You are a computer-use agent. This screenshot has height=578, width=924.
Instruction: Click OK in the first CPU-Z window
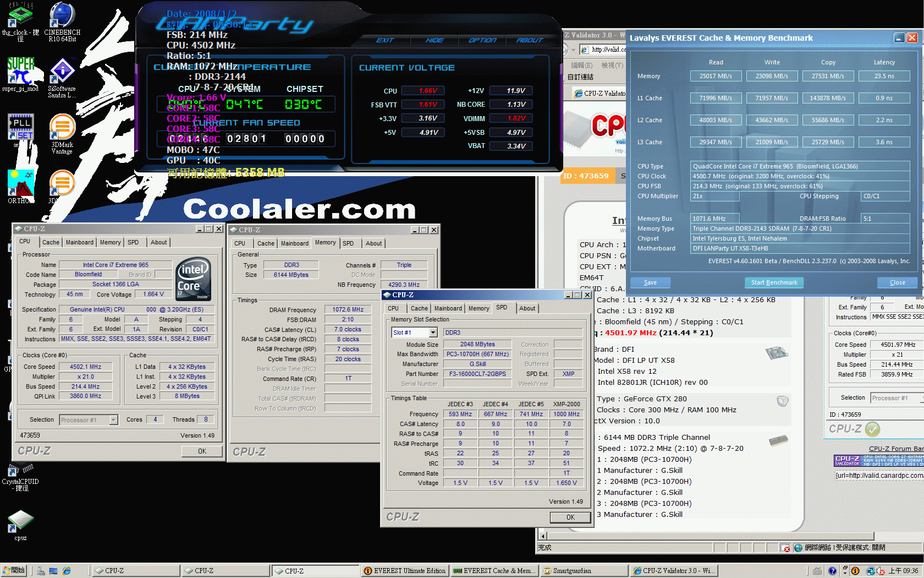click(202, 451)
